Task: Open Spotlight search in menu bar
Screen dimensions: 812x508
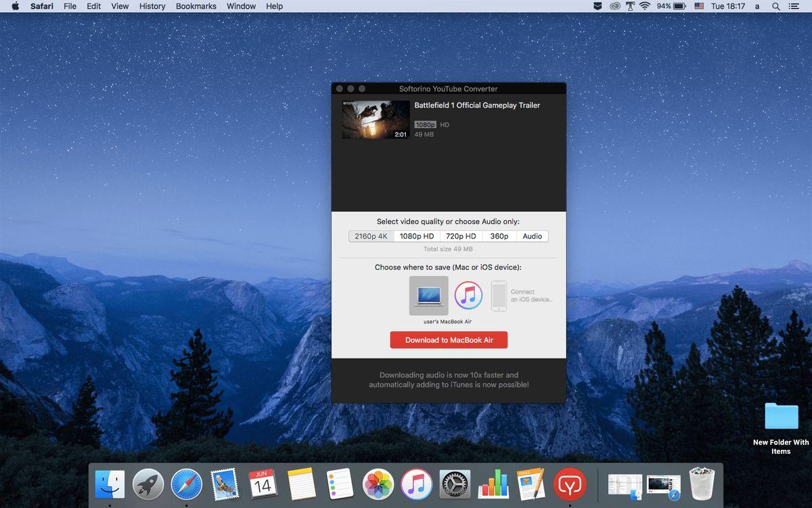Action: pos(776,6)
